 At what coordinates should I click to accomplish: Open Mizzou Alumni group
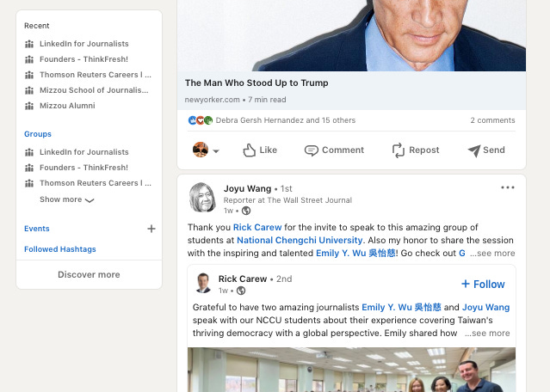(x=67, y=106)
